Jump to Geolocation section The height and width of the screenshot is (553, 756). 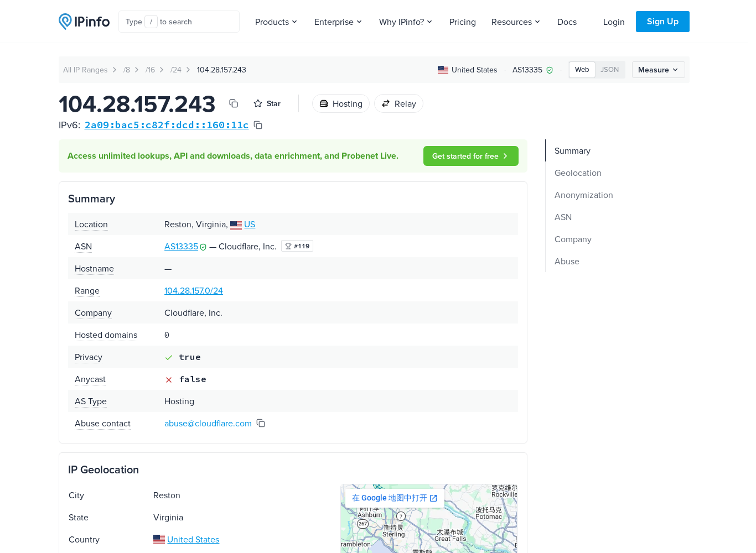(578, 173)
